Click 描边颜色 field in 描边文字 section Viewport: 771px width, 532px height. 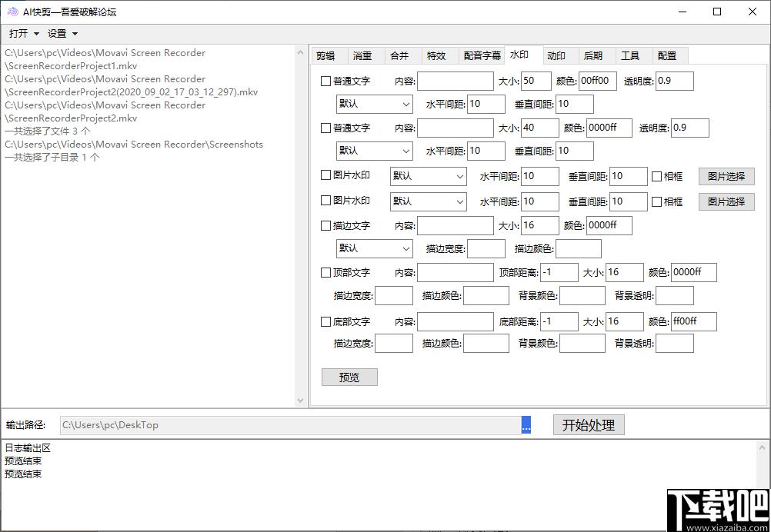[x=579, y=248]
